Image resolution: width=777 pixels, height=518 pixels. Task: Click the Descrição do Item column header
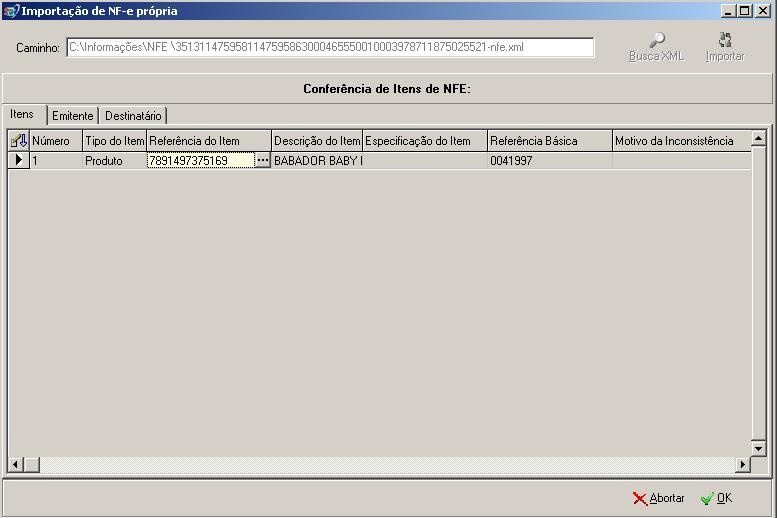316,141
